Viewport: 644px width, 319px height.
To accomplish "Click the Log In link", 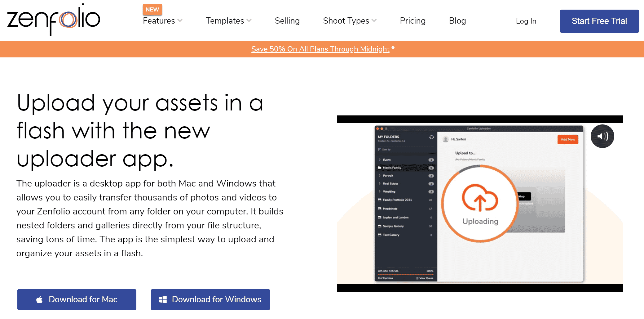I will [x=526, y=21].
